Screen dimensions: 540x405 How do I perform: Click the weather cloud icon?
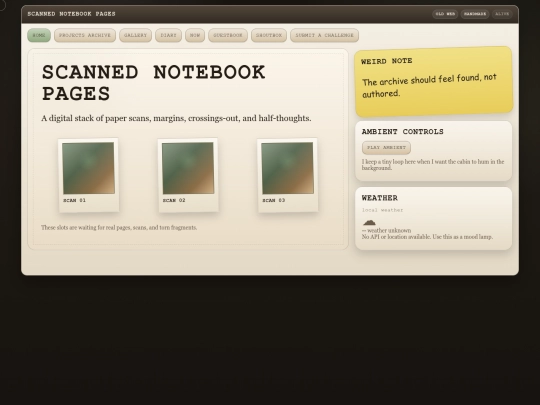point(369,222)
